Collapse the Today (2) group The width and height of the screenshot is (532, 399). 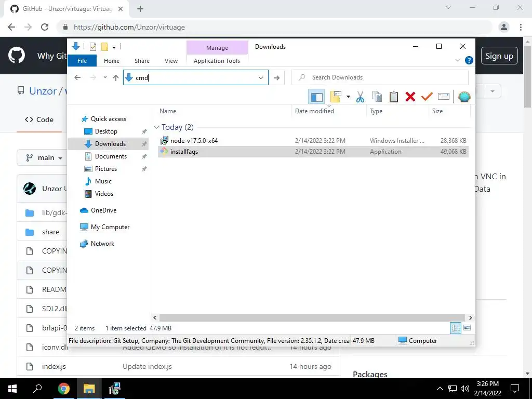pyautogui.click(x=156, y=127)
